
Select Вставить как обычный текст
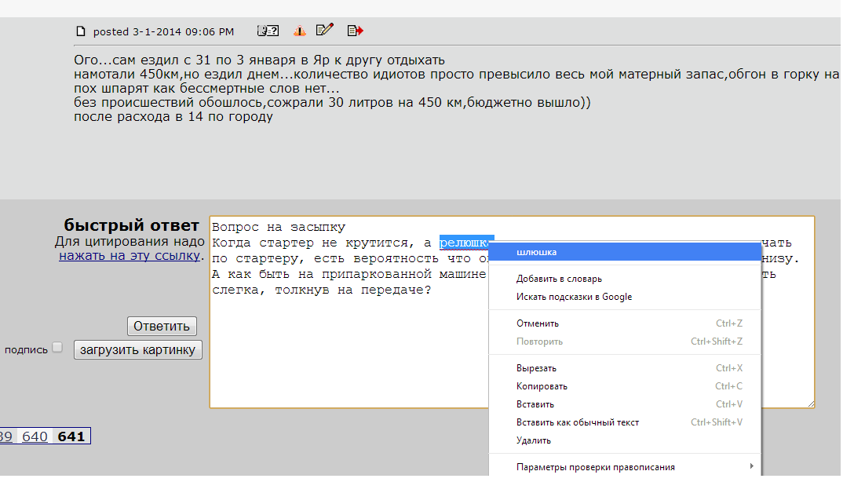[625, 422]
